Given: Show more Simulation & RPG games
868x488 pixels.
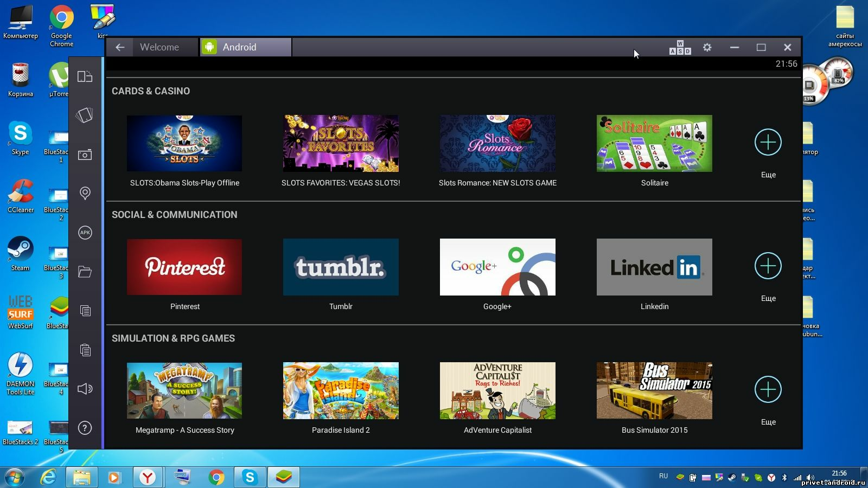Looking at the screenshot, I should [768, 389].
